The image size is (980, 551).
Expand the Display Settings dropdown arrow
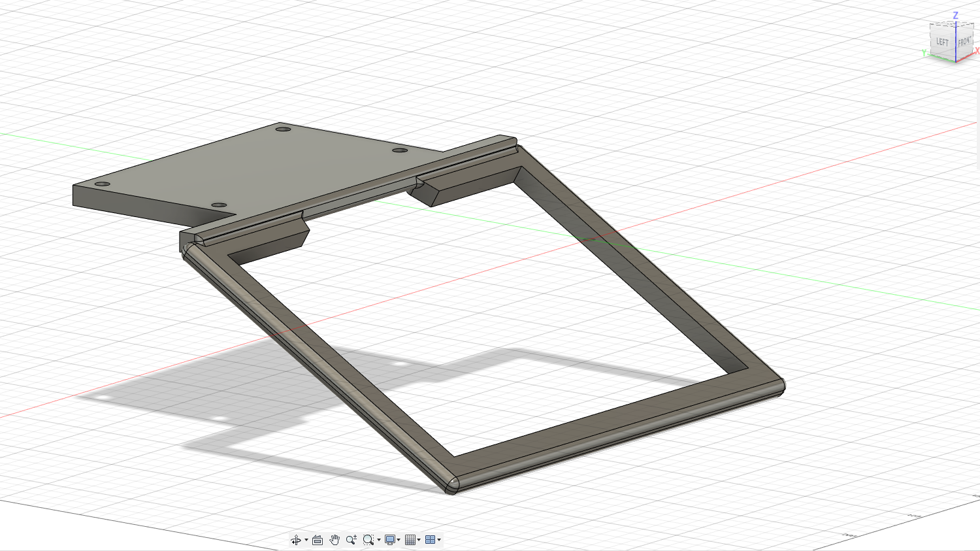[399, 540]
